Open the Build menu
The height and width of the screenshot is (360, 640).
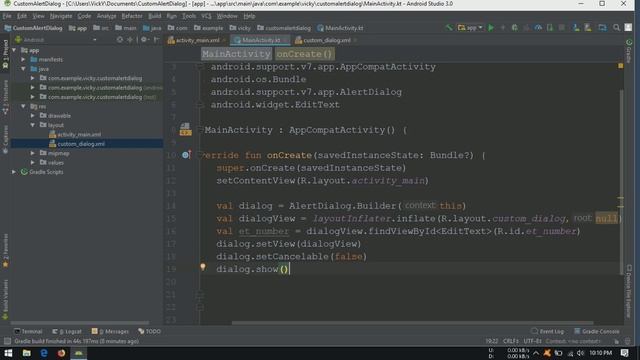coord(155,16)
